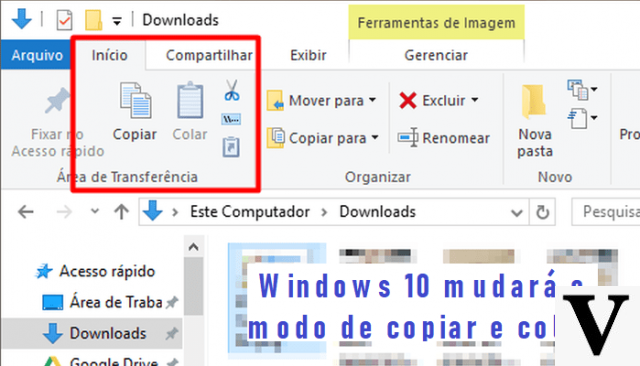Click the pin next to Downloads
640x366 pixels.
[171, 333]
